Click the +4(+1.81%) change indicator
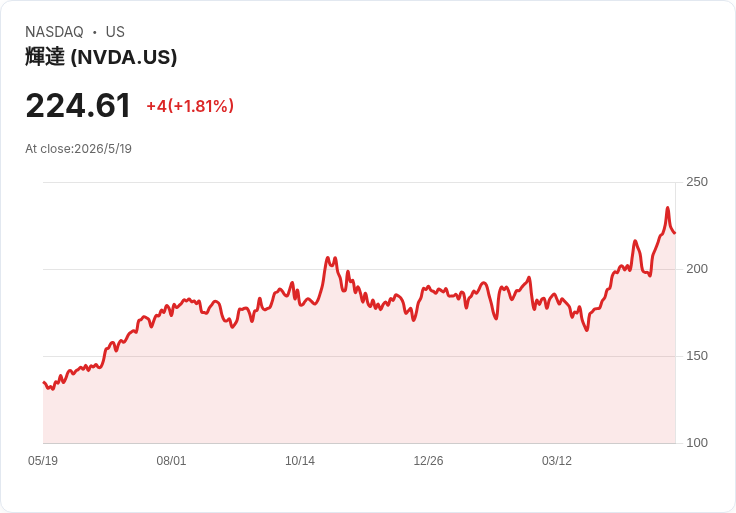Screen dimensions: 736x513 coord(190,106)
